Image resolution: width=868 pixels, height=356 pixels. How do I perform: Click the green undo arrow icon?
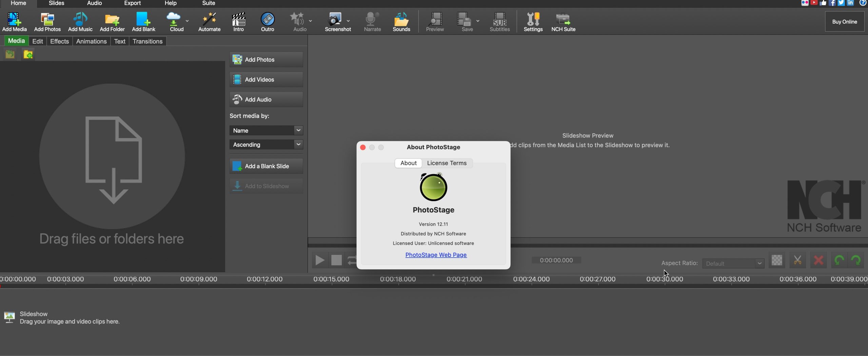839,260
